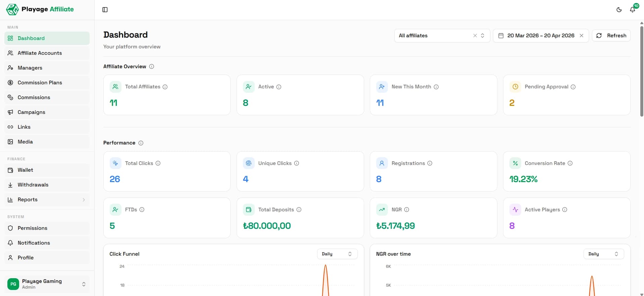Show info for Affiliate Overview section

[152, 67]
